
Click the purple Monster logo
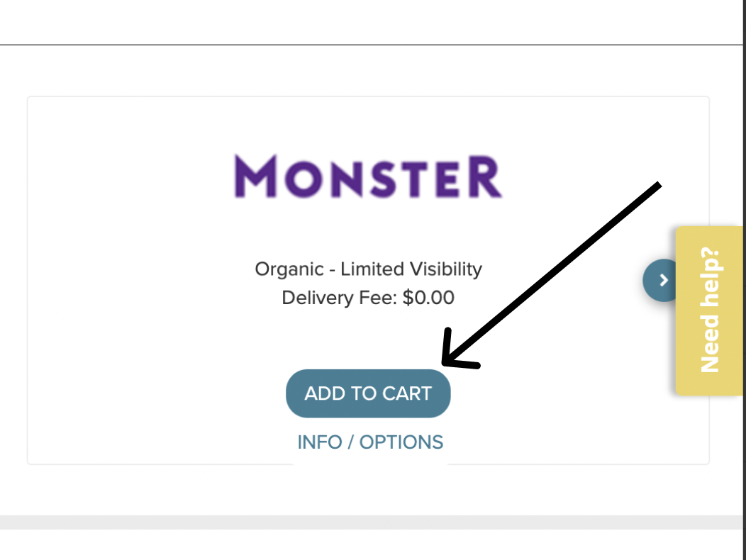click(x=368, y=177)
